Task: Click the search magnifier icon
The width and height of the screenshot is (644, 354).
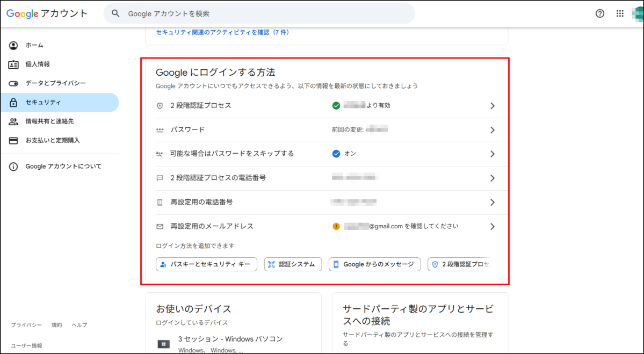Action: coord(116,13)
